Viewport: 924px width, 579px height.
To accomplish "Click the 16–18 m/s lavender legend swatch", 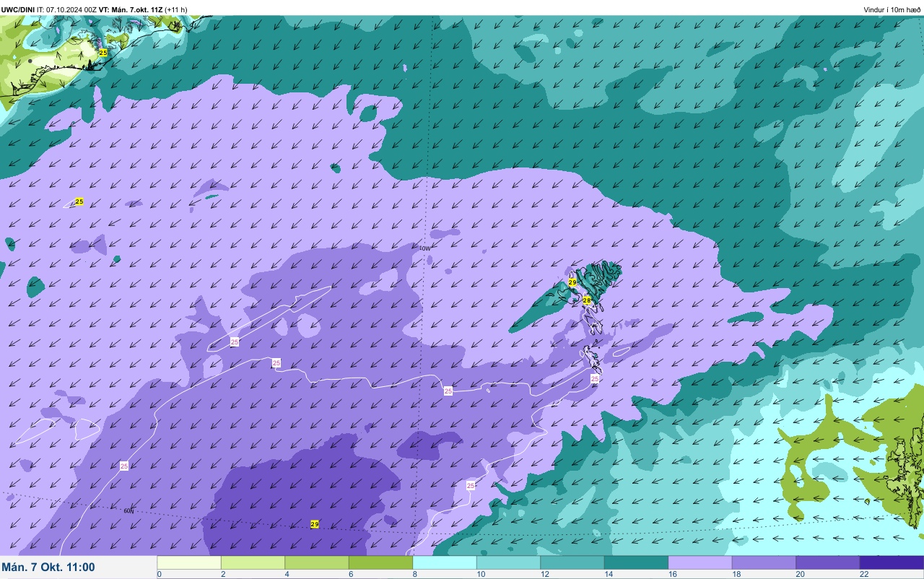I will tap(700, 562).
